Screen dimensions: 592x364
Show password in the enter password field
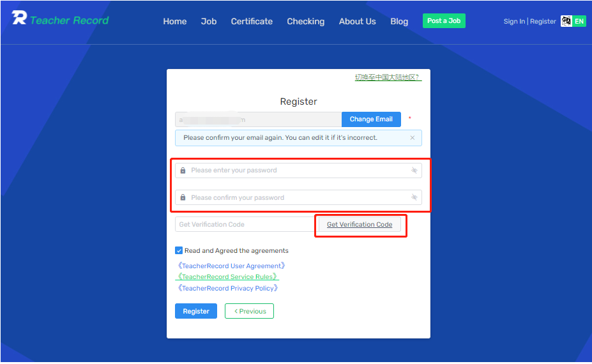point(414,171)
